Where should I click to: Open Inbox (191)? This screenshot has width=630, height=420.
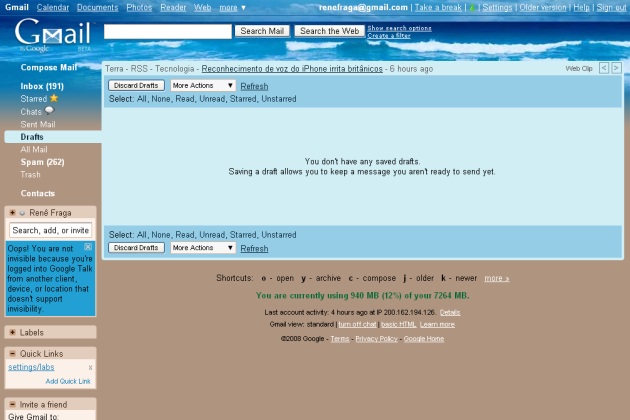click(42, 86)
